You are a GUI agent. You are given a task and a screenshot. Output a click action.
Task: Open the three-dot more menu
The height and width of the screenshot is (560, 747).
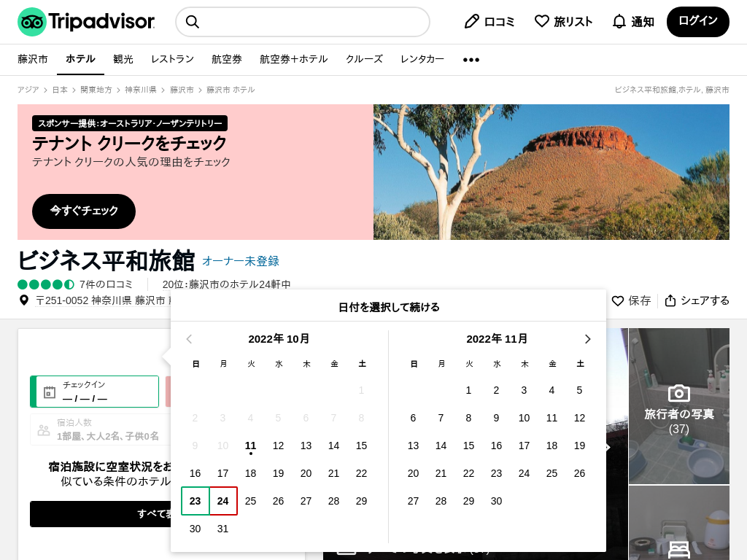click(471, 60)
